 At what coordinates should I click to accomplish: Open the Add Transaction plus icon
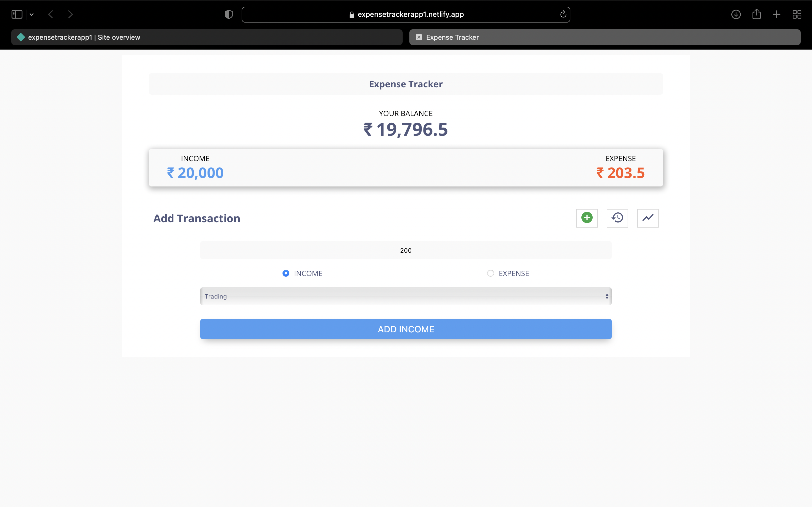pos(586,218)
